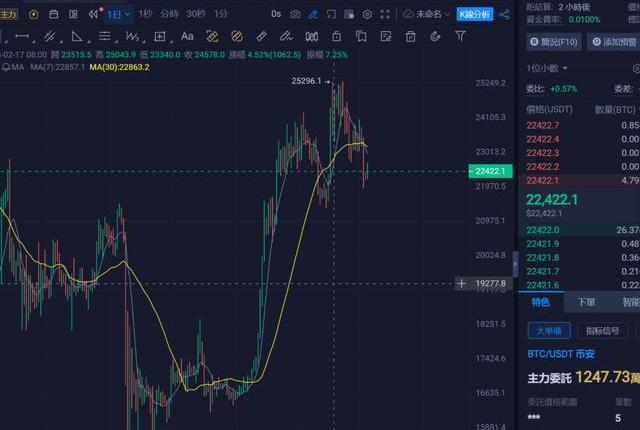Select the text annotation tool (Aa)
Viewport: 640px width, 430px height.
pyautogui.click(x=187, y=36)
